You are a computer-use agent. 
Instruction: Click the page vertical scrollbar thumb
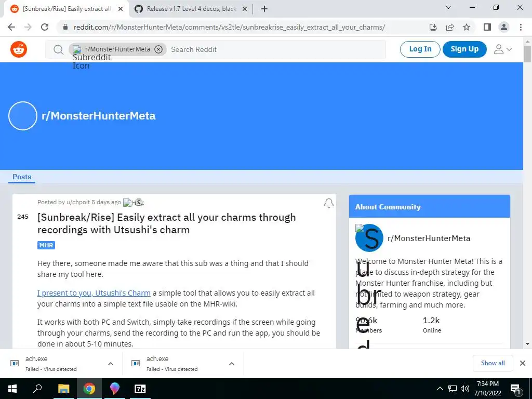527,54
